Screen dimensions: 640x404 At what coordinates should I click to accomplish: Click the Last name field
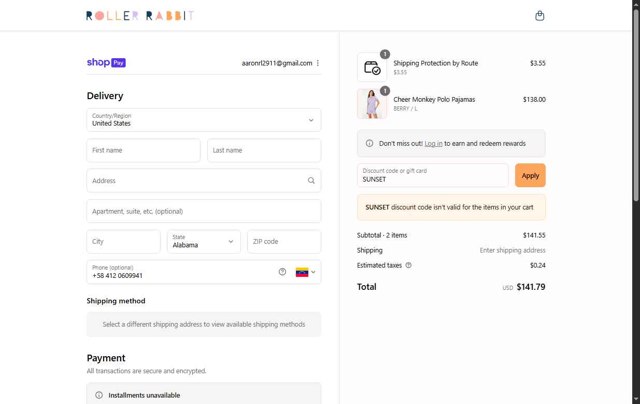click(264, 150)
